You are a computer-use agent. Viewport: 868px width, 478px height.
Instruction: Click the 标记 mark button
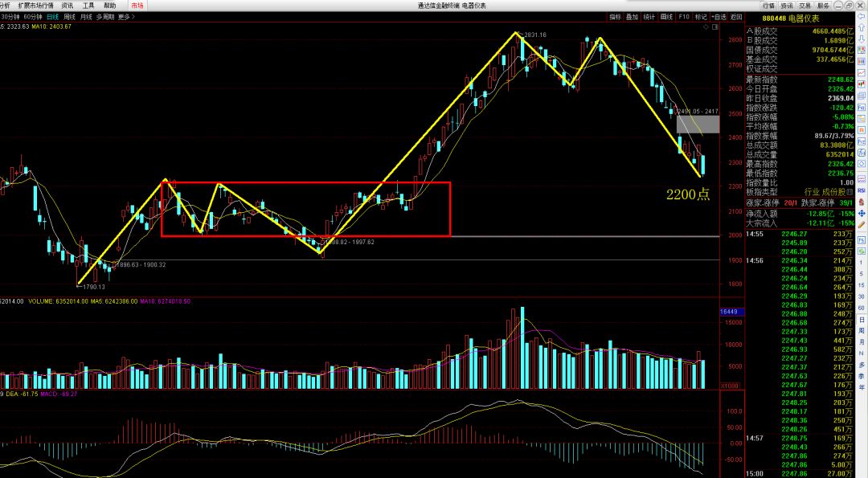(x=701, y=17)
